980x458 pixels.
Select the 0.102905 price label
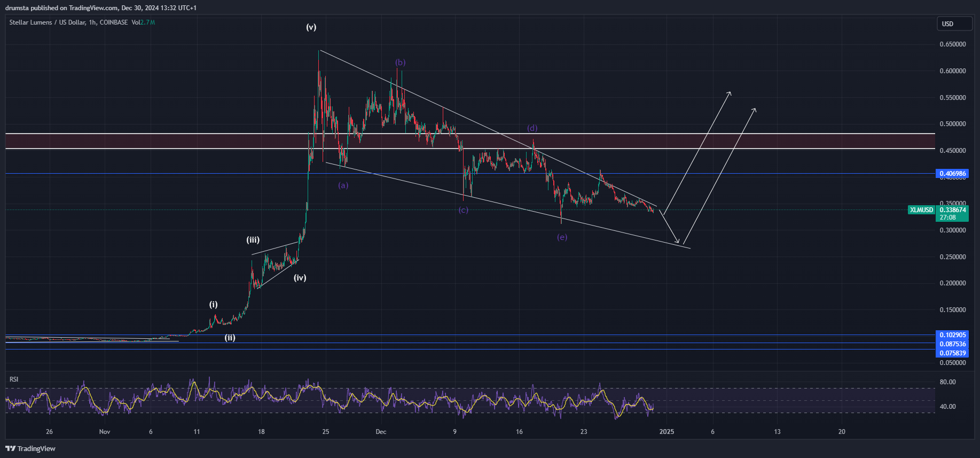(953, 335)
